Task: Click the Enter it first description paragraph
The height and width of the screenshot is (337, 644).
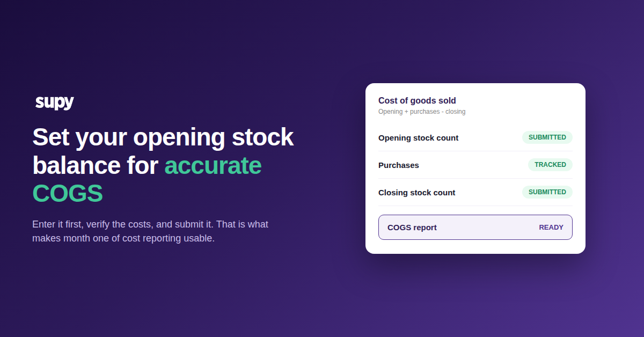Action: point(150,231)
